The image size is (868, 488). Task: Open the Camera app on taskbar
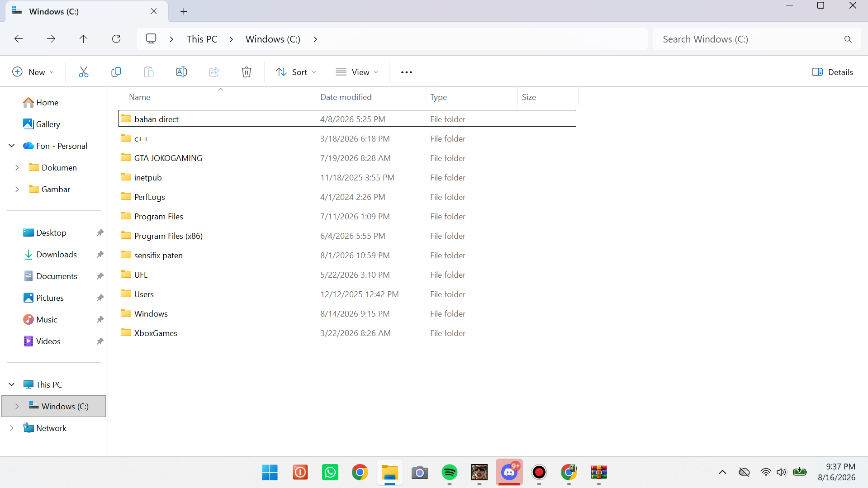tap(420, 473)
